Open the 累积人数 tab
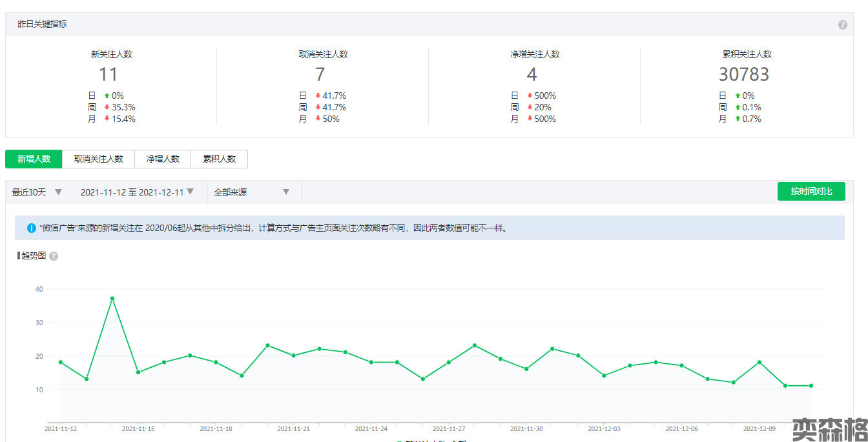This screenshot has width=868, height=442. click(x=220, y=159)
